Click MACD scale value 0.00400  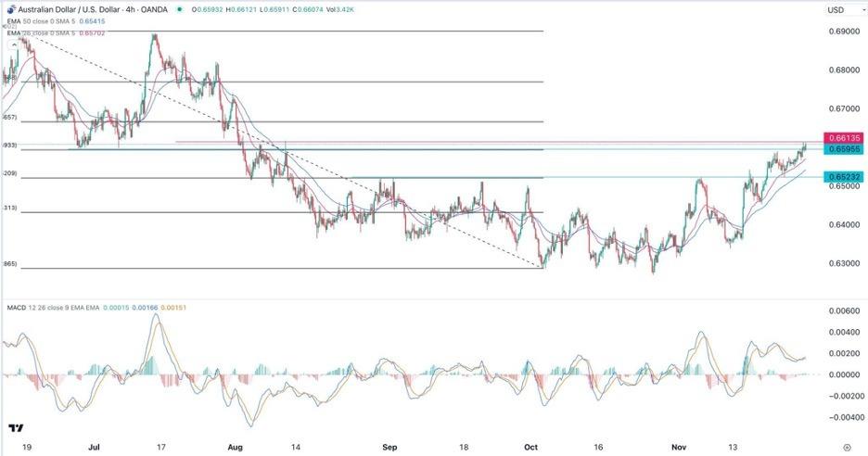tap(840, 332)
